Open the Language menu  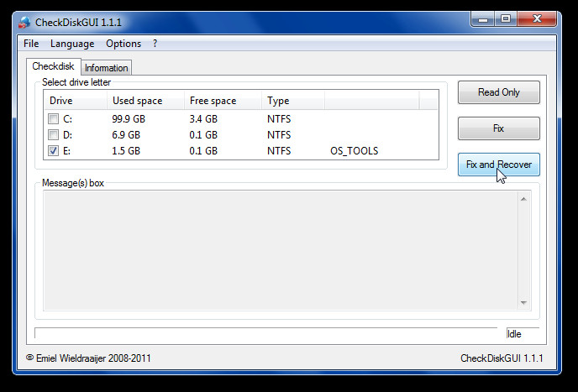(x=72, y=44)
